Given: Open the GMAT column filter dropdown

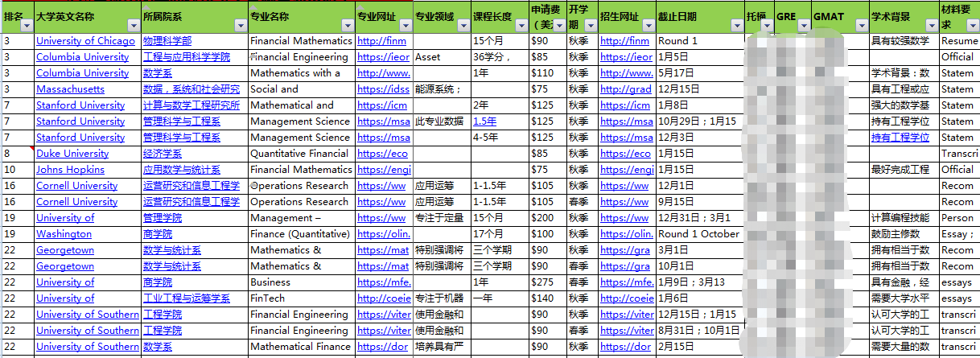Looking at the screenshot, I should pos(861,27).
